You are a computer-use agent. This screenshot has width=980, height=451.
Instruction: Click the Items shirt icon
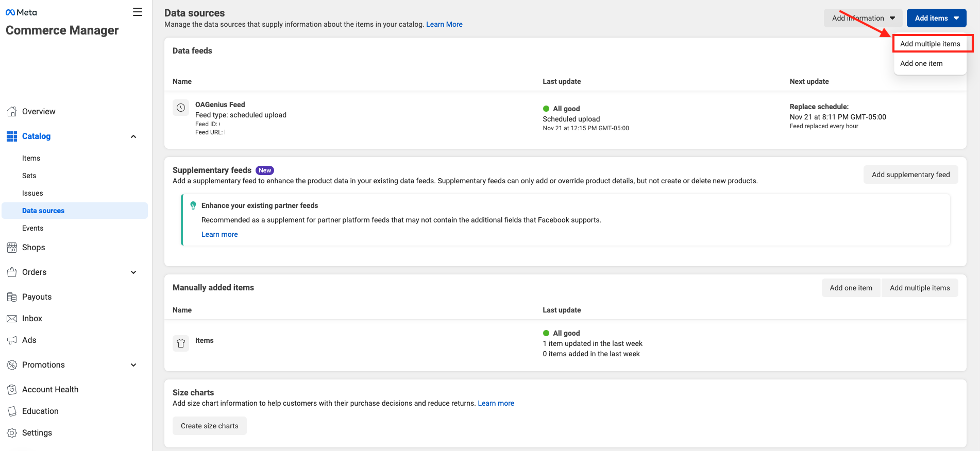(x=181, y=343)
